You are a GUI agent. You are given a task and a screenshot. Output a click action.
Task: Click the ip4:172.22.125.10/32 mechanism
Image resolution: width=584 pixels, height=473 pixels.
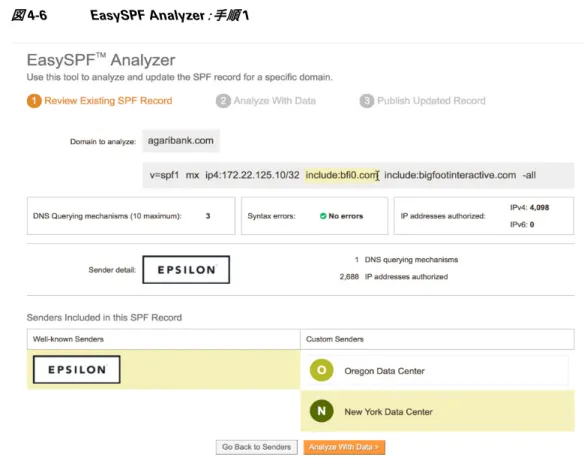click(252, 175)
